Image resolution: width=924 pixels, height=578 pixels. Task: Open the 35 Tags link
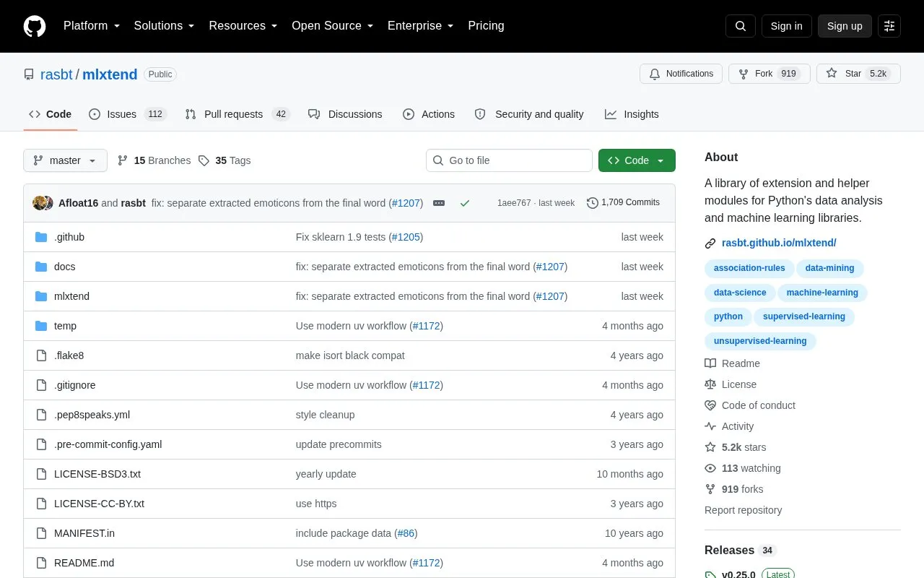225,160
